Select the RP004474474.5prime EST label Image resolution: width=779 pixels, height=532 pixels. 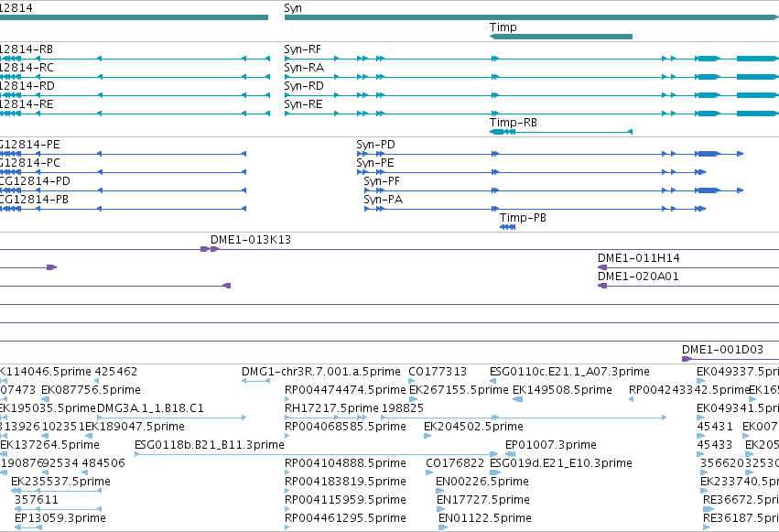click(345, 390)
